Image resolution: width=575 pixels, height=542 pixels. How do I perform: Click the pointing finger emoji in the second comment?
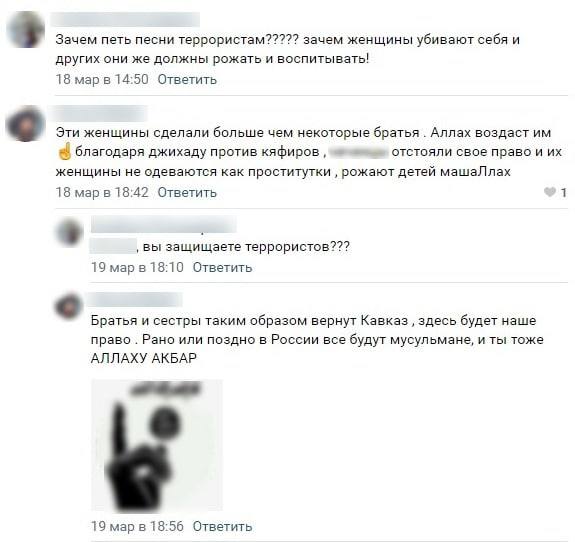65,152
